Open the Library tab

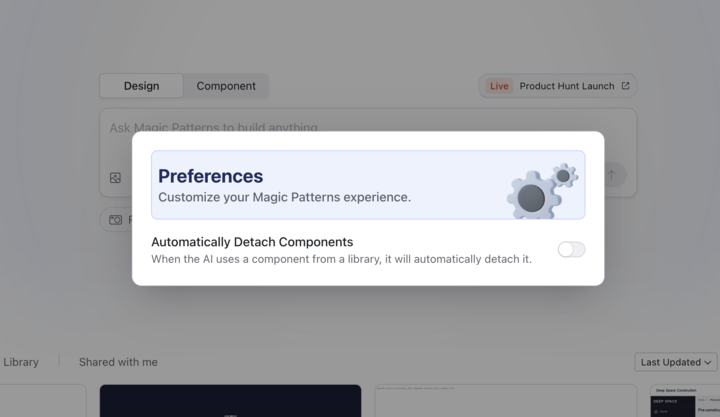[x=21, y=362]
